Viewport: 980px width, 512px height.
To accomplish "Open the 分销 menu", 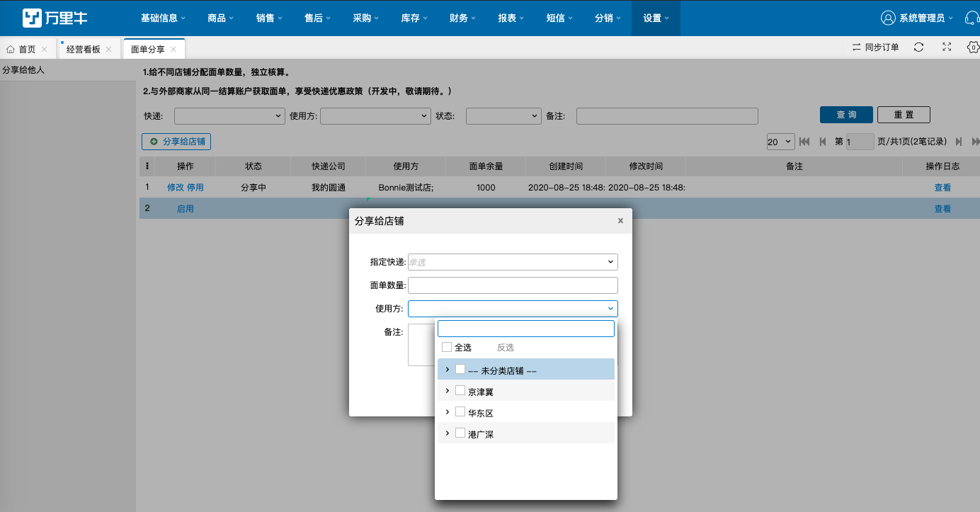I will [x=608, y=18].
